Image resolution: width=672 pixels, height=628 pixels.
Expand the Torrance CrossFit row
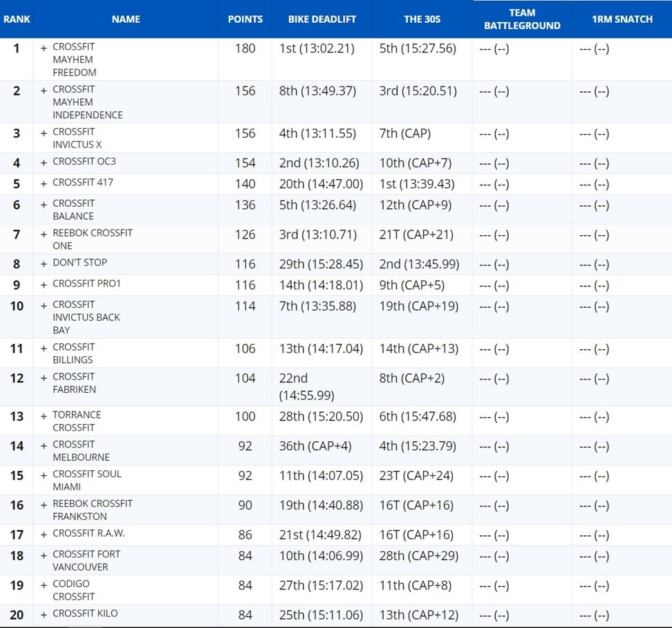44,416
